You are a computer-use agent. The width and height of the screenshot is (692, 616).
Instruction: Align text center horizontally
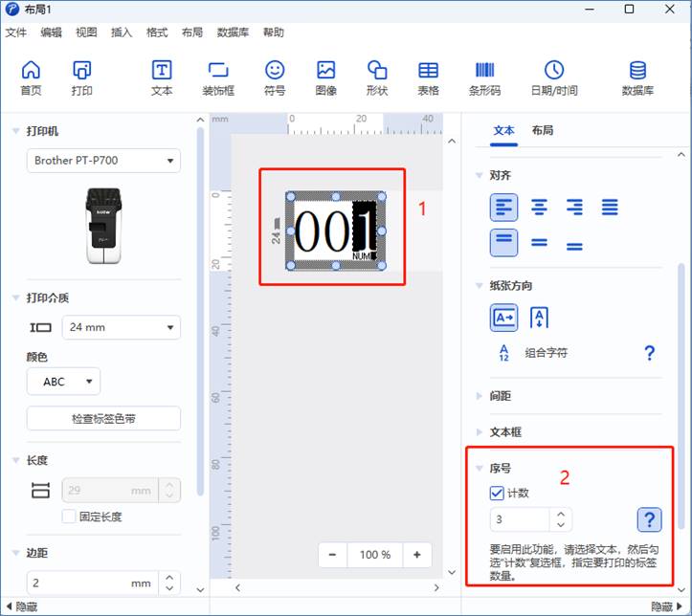pos(539,207)
